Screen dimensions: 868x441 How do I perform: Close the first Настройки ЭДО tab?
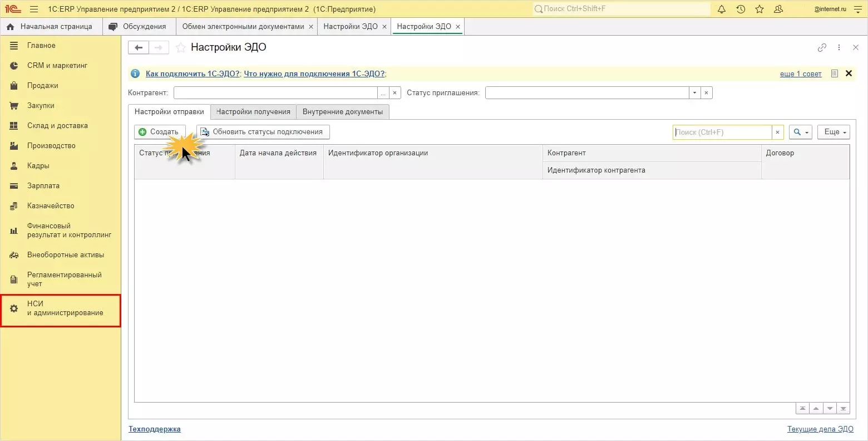click(384, 27)
